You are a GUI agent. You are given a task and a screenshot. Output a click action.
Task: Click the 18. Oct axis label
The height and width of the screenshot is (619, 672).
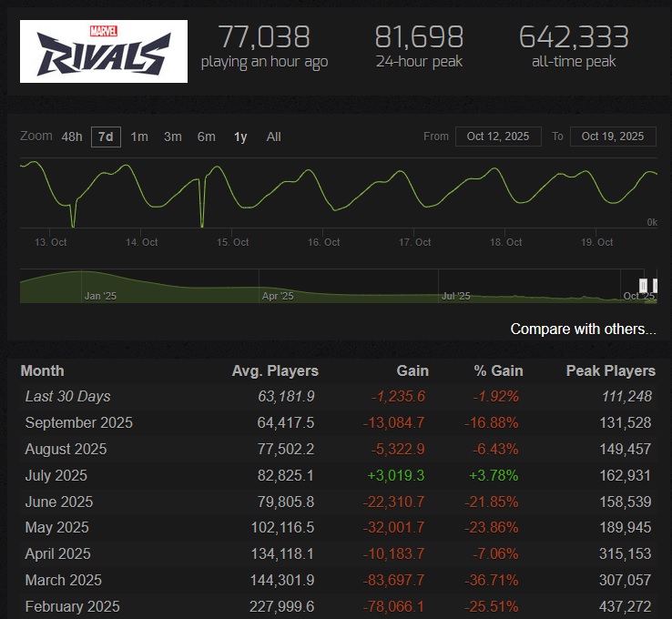pyautogui.click(x=505, y=242)
